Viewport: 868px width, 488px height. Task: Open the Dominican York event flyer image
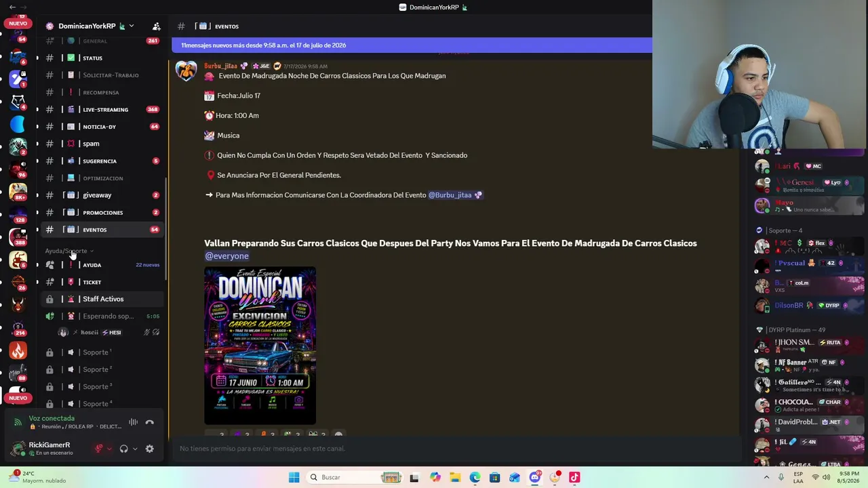(x=260, y=346)
